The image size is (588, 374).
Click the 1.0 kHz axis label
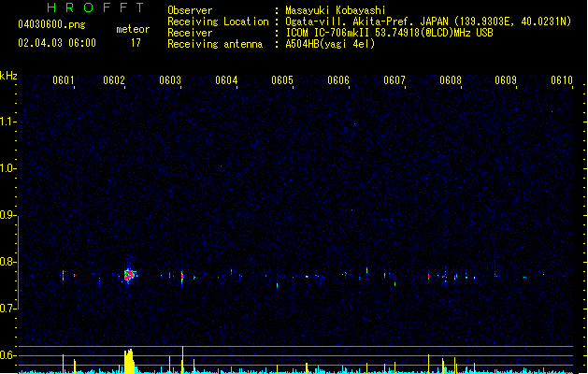(x=7, y=168)
